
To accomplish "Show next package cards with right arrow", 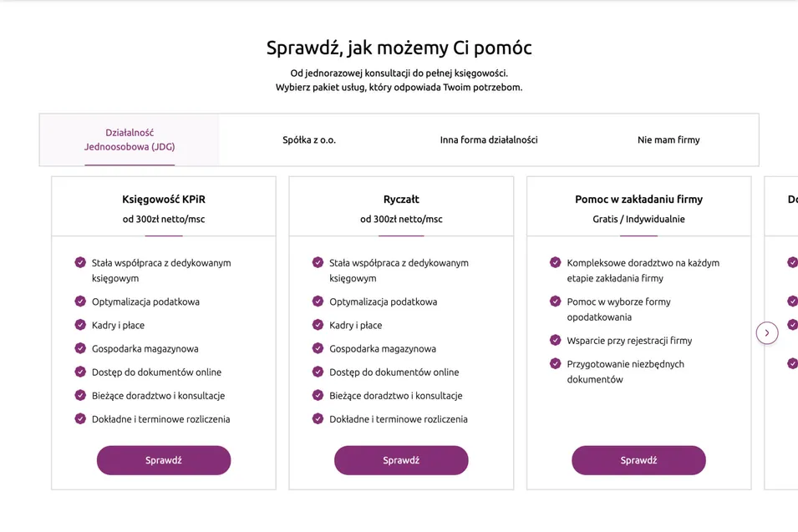I will [x=766, y=333].
